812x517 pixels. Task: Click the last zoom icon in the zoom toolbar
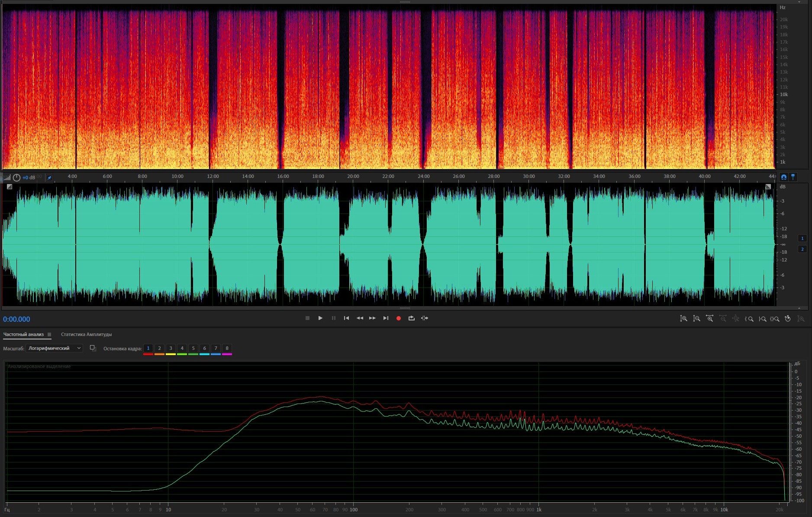(x=801, y=319)
